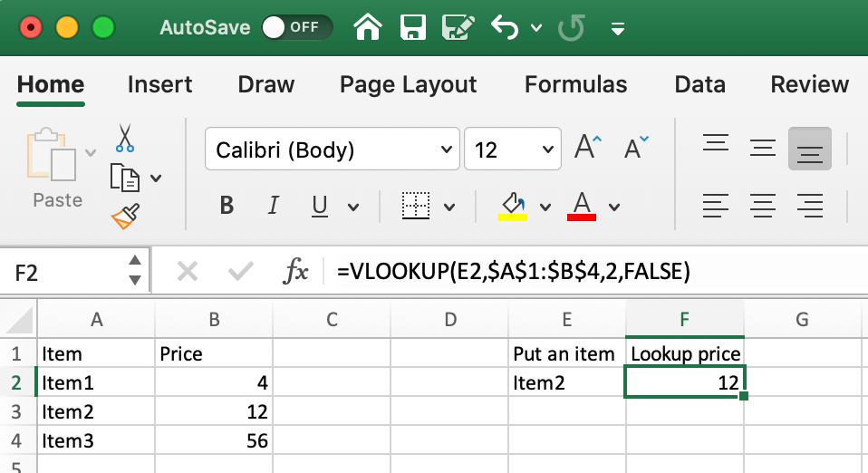
Task: Open the Calibri font name dropdown
Action: (447, 150)
